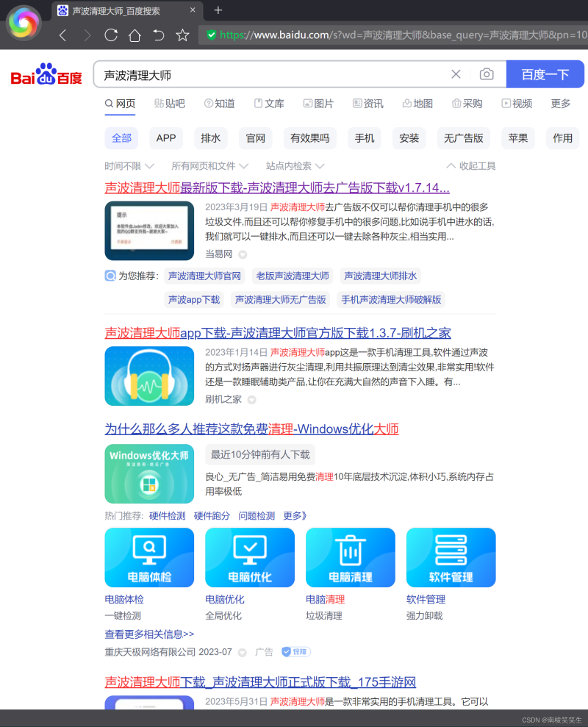The width and height of the screenshot is (588, 727).
Task: Switch to the 采购 tab
Action: pyautogui.click(x=467, y=104)
